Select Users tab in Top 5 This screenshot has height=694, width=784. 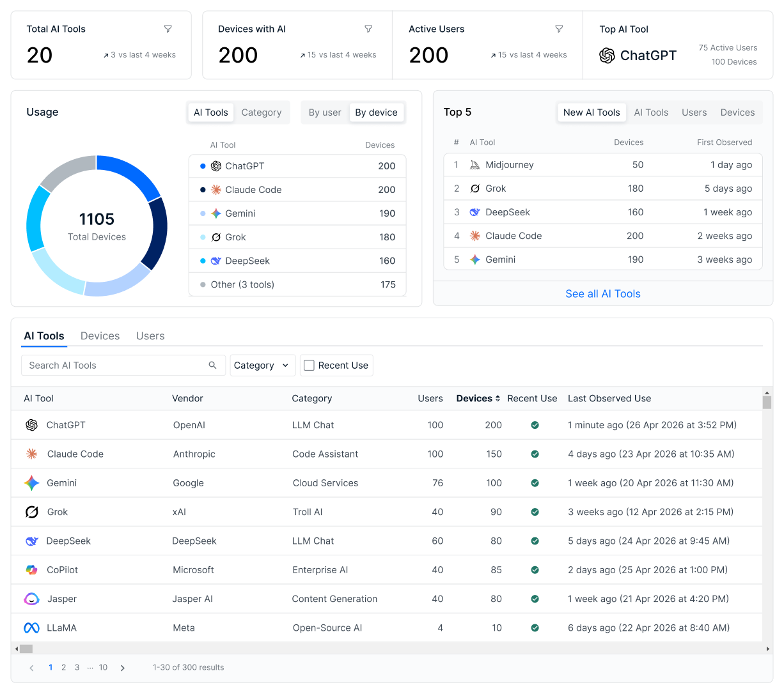[694, 112]
